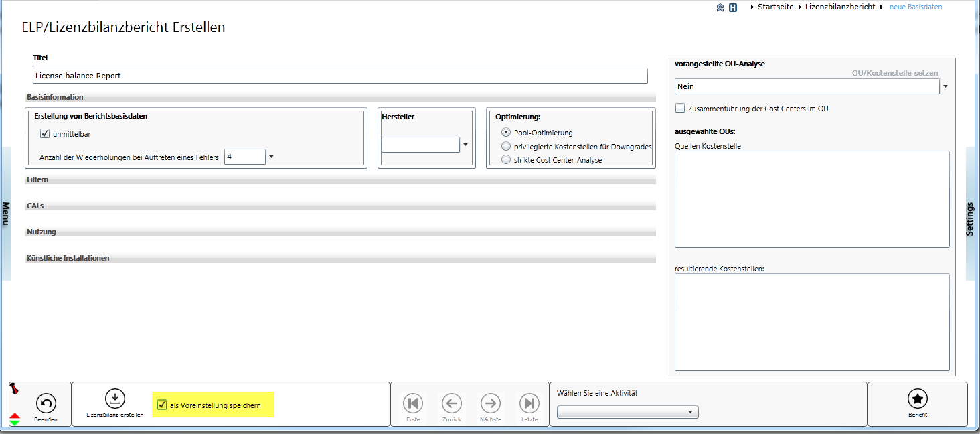Image resolution: width=980 pixels, height=434 pixels.
Task: Enable Zusammenführung der Cost Centers im OU
Action: (680, 108)
